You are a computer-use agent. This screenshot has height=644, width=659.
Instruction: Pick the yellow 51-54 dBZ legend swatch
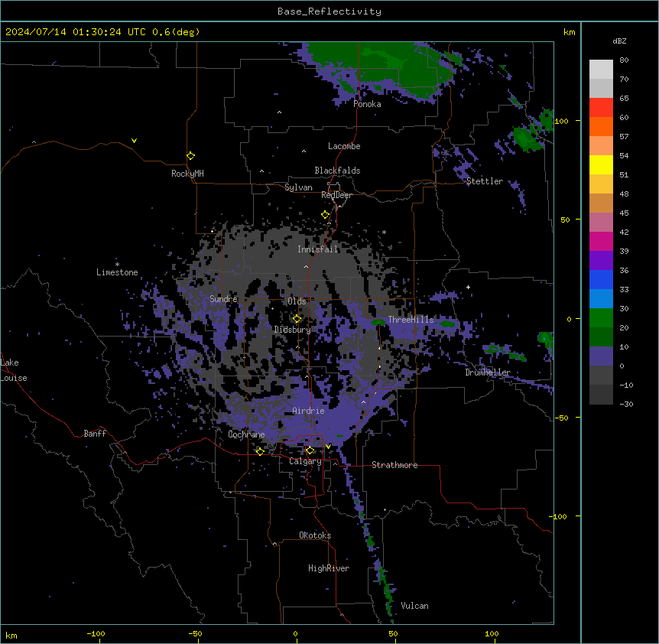[601, 164]
